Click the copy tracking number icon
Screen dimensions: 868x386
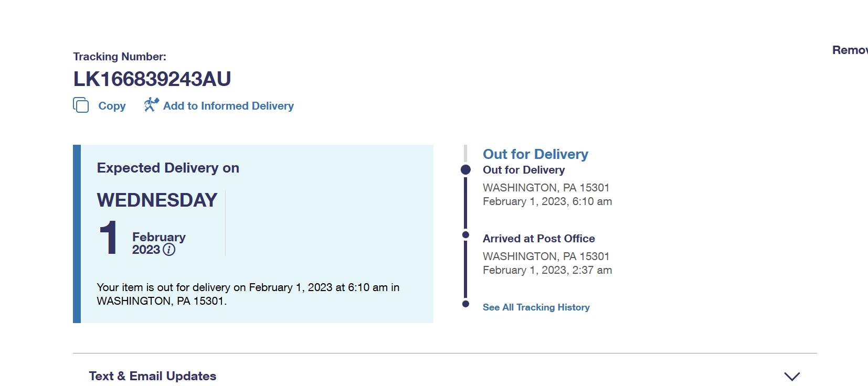[x=81, y=105]
